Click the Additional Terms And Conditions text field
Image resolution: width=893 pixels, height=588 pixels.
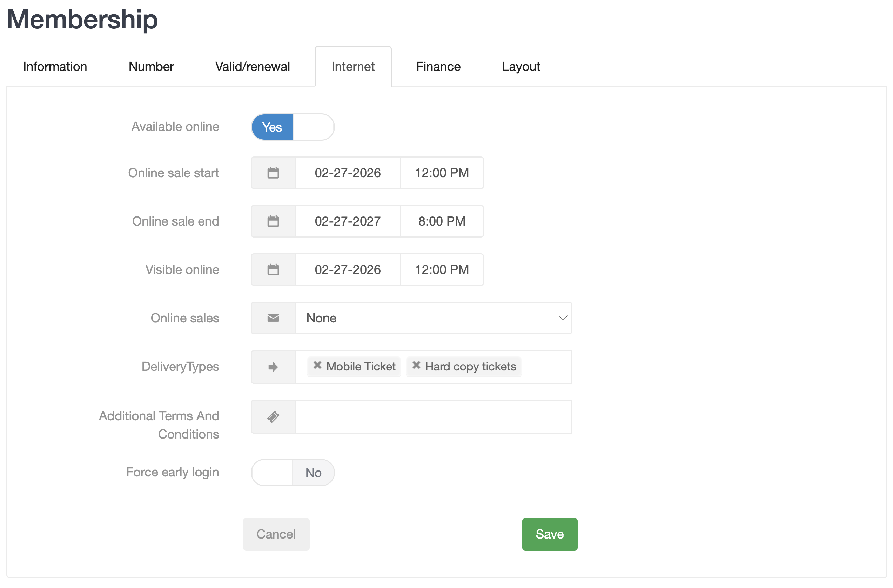coord(433,417)
